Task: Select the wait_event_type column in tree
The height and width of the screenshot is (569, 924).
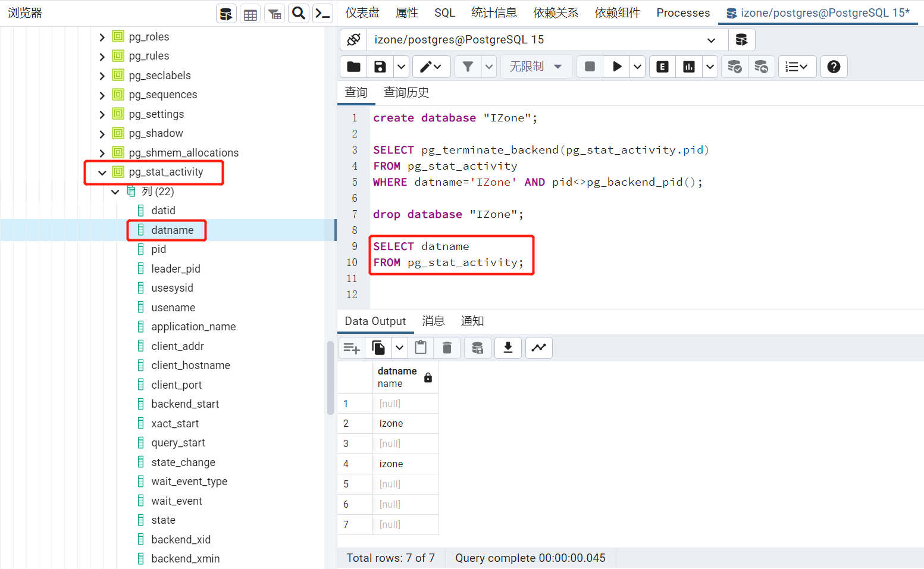Action: [x=189, y=482]
